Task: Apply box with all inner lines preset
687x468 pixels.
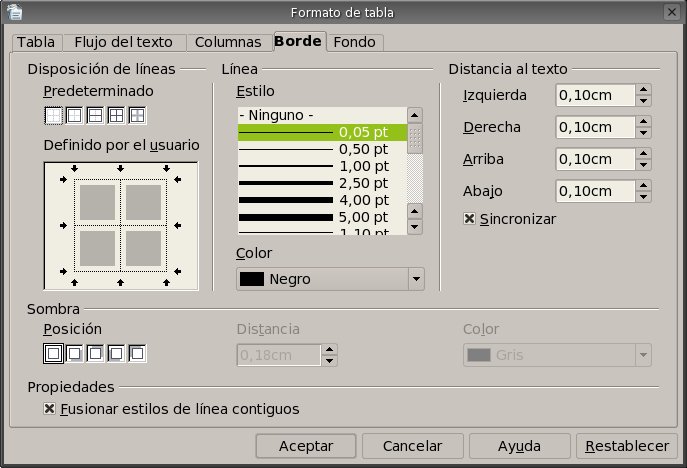Action: 117,115
